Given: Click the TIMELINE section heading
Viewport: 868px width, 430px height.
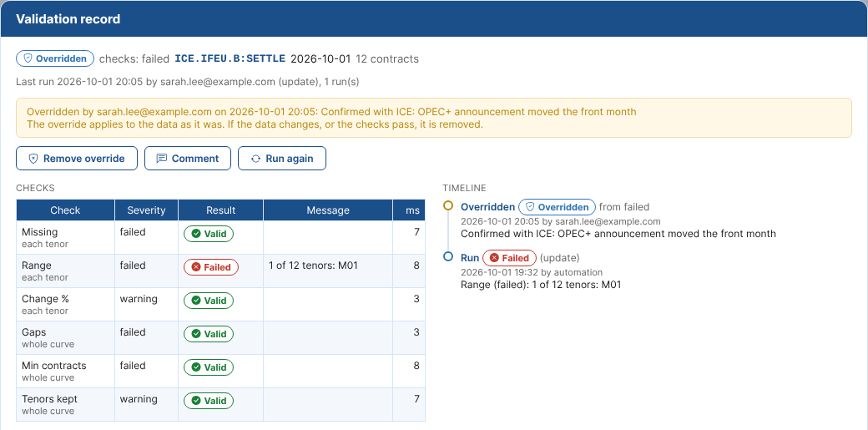Looking at the screenshot, I should (x=464, y=188).
